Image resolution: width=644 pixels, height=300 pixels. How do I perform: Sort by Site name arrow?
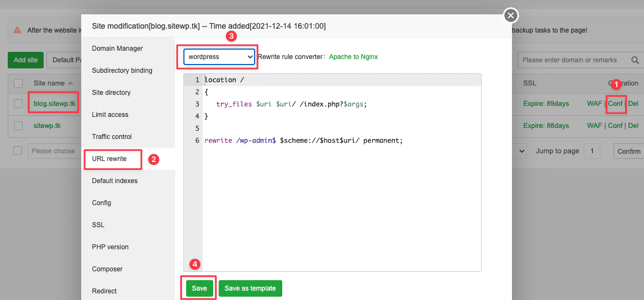(70, 83)
